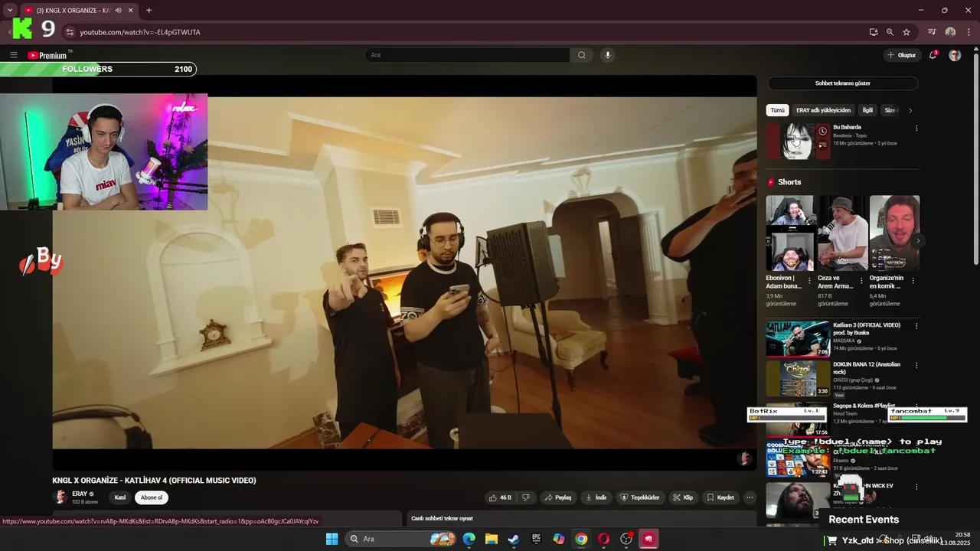Show more filter chips with the arrow
The height and width of the screenshot is (551, 980).
tap(910, 110)
